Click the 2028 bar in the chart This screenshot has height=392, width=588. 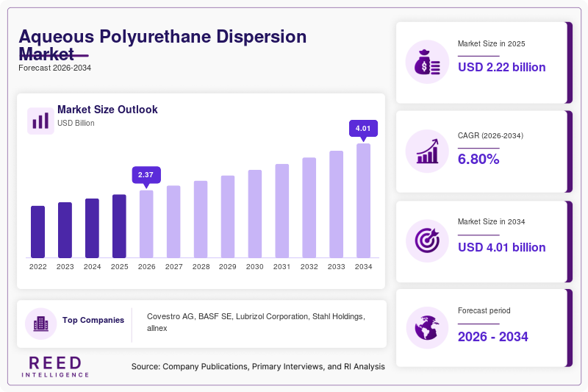point(201,219)
